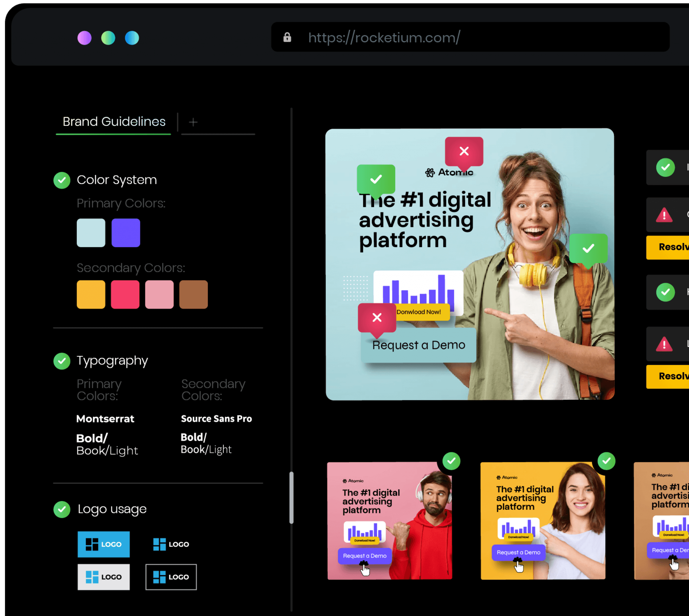This screenshot has height=616, width=689.
Task: Select the light blue primary color swatch
Action: [x=91, y=233]
